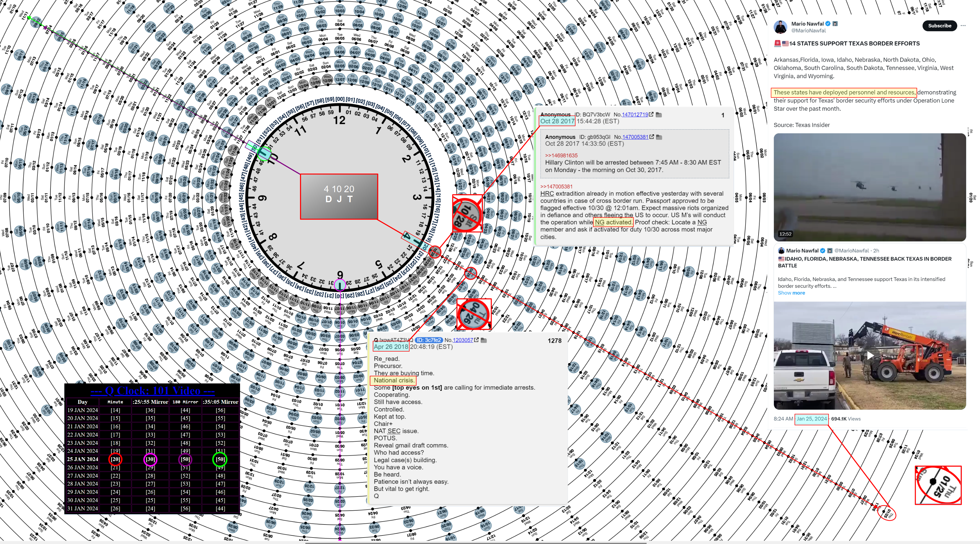Click the magenta-circled [30] cell in the table
Screen dimensions: 980x544
(150, 459)
